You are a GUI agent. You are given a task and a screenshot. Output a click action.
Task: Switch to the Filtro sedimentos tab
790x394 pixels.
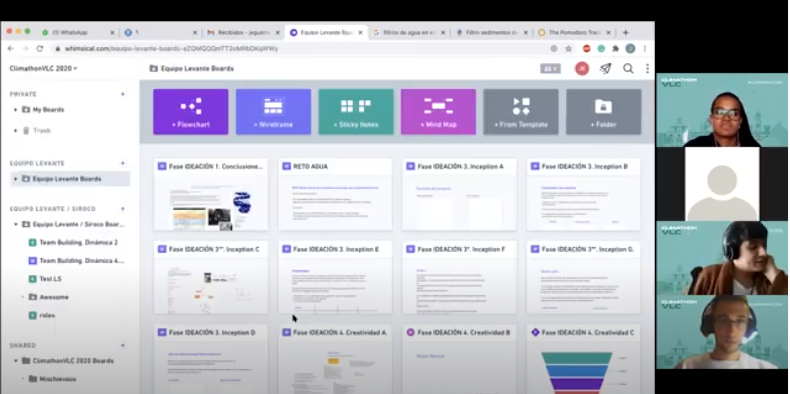pos(492,32)
